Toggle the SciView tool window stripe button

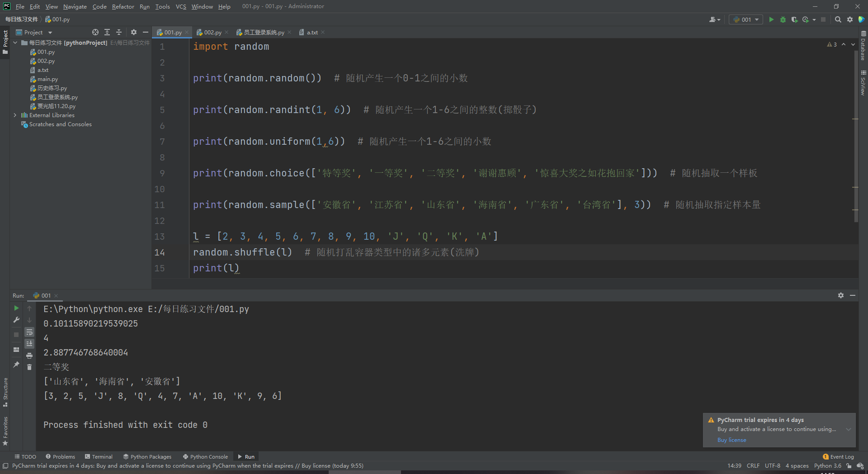point(863,82)
